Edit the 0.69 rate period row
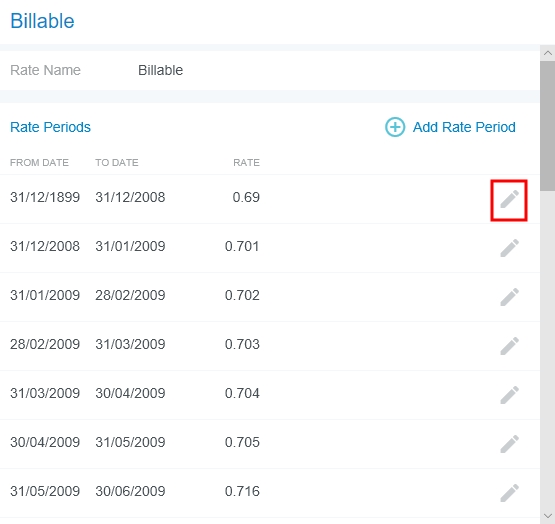Screen dimensions: 555x524 [509, 199]
